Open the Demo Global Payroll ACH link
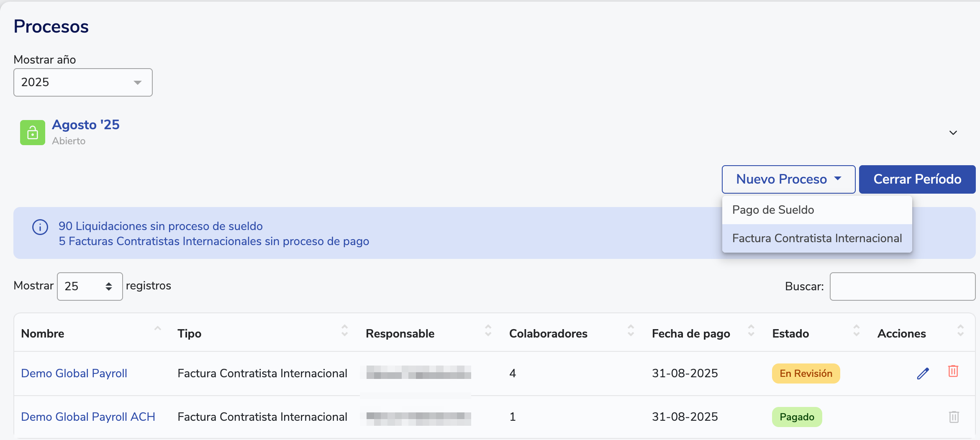980x440 pixels. (x=88, y=417)
